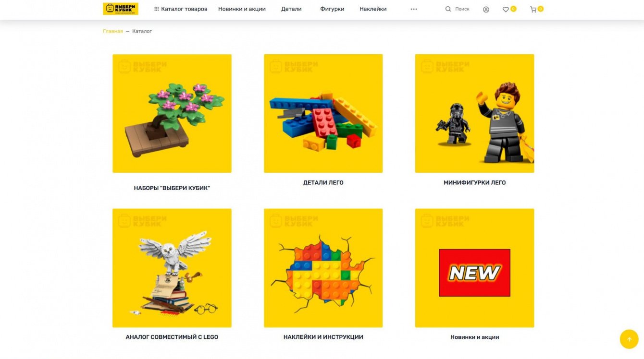644x359 pixels.
Task: Open the Наклейки navigation item
Action: (x=373, y=9)
